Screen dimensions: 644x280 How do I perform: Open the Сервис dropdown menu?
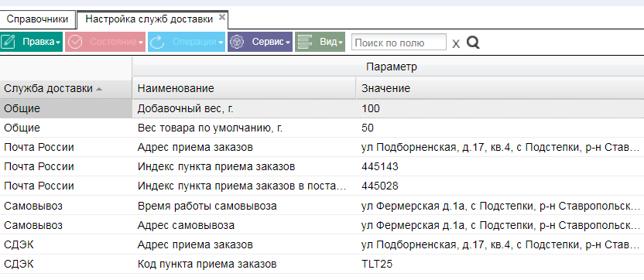click(288, 43)
